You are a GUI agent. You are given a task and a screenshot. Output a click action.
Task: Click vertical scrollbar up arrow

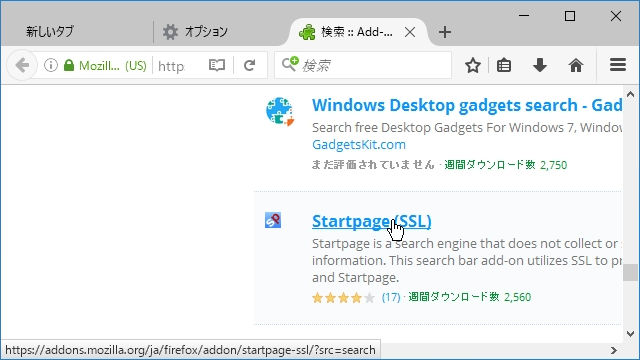point(630,94)
